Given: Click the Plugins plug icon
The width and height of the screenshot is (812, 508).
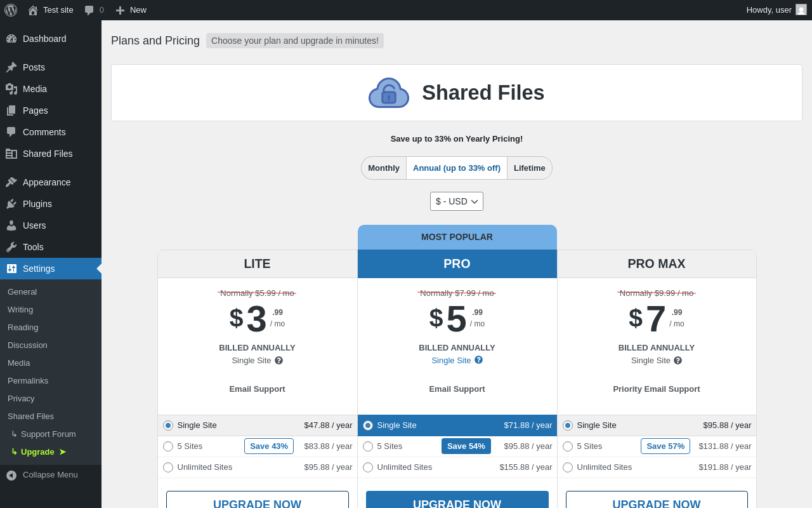Looking at the screenshot, I should pos(11,204).
